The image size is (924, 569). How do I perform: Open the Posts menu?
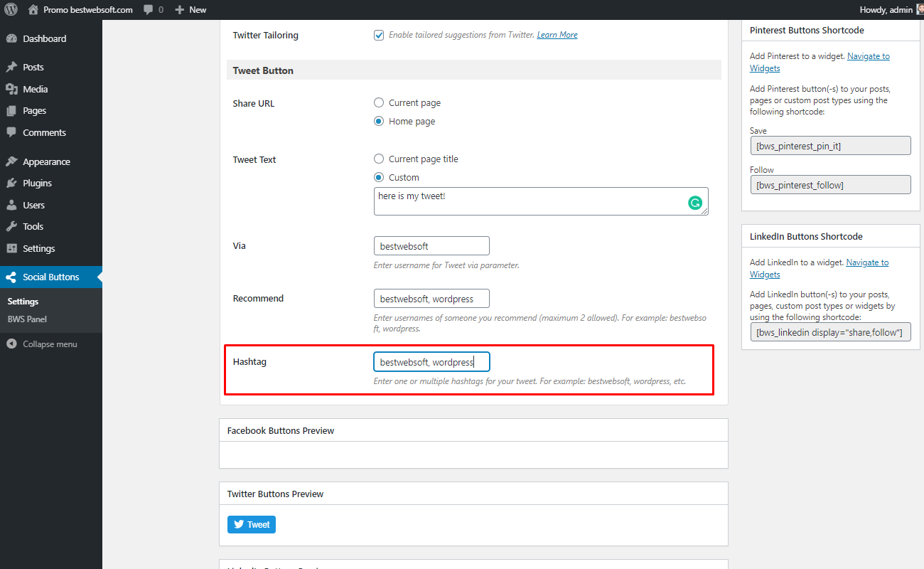(51, 67)
